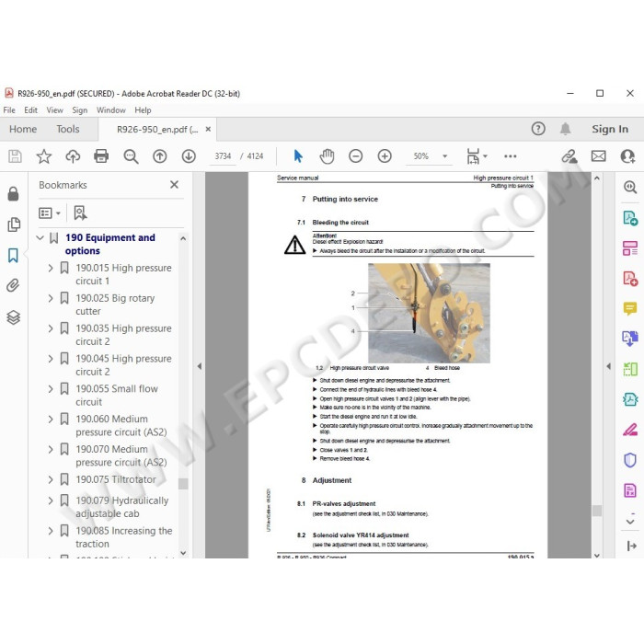Open the Organize Pages tool in the right pane
The image size is (644, 644).
click(630, 248)
